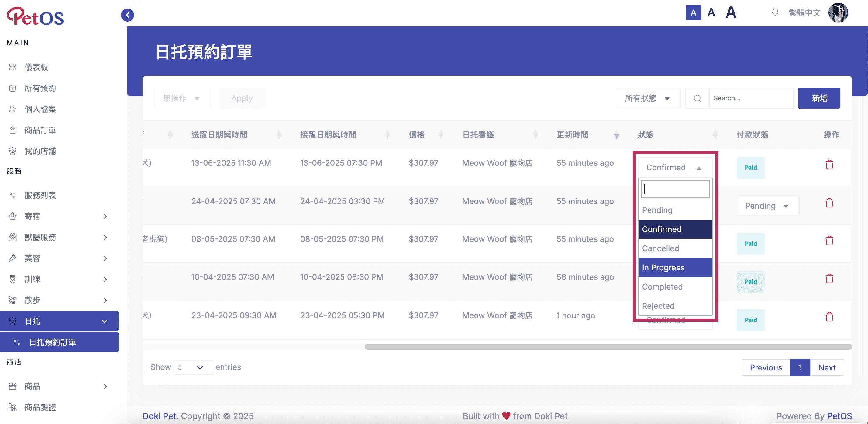The height and width of the screenshot is (424, 868).
Task: Open notifications via the bell icon
Action: tap(775, 12)
